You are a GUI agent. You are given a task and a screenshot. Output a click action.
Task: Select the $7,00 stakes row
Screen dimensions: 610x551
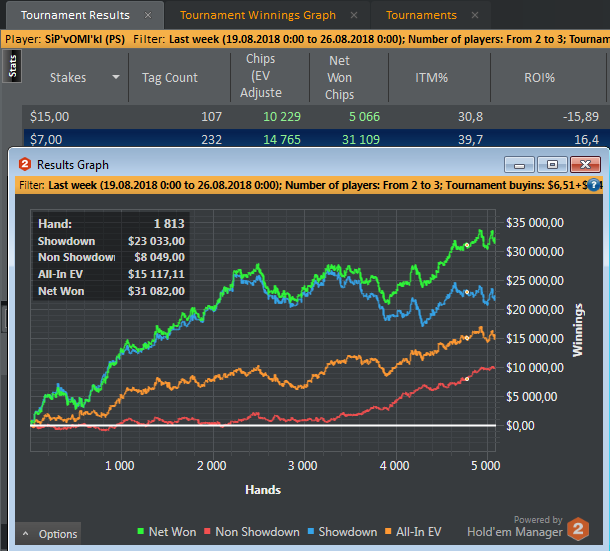click(x=316, y=139)
